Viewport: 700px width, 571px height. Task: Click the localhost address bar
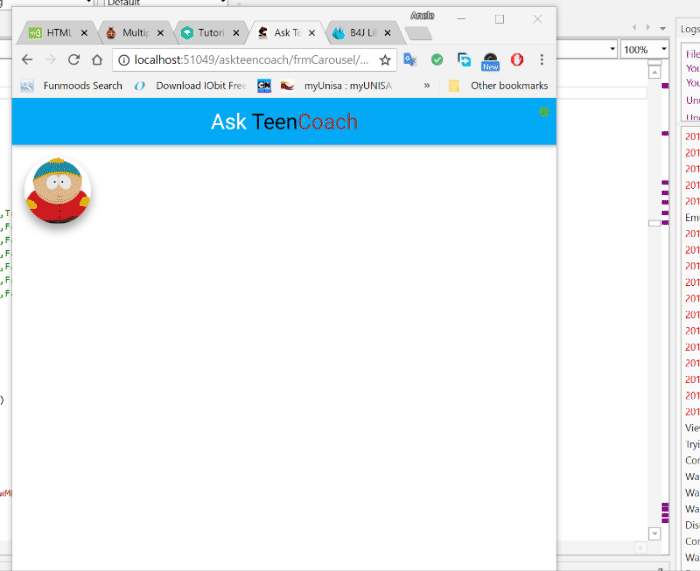click(251, 60)
